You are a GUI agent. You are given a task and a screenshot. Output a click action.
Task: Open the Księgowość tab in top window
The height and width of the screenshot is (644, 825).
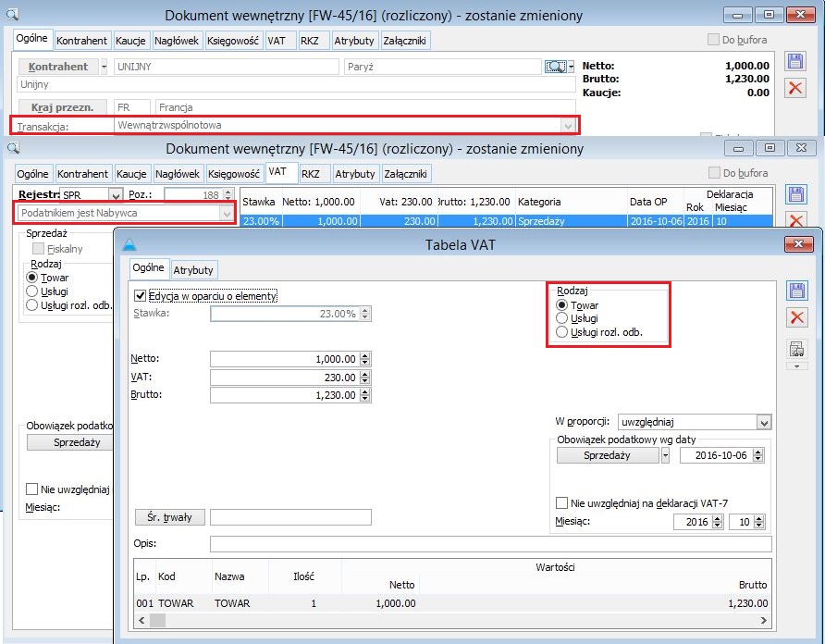point(233,41)
